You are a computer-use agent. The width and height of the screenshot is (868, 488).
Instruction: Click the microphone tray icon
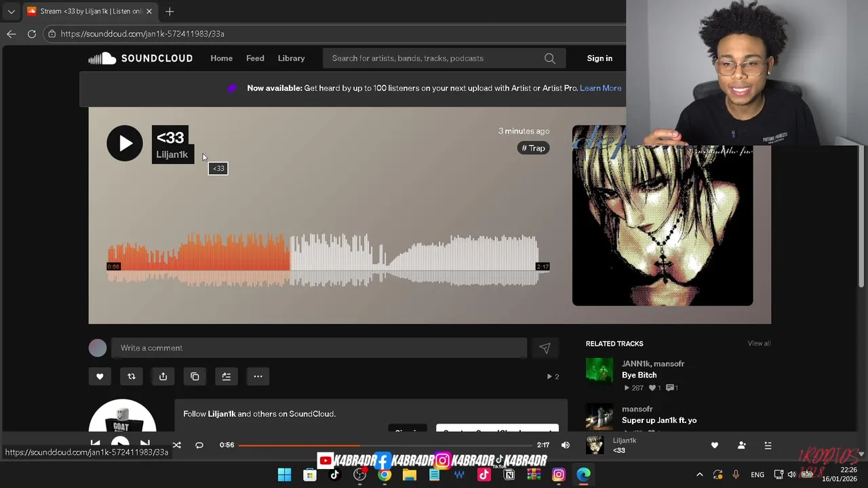coord(736,474)
